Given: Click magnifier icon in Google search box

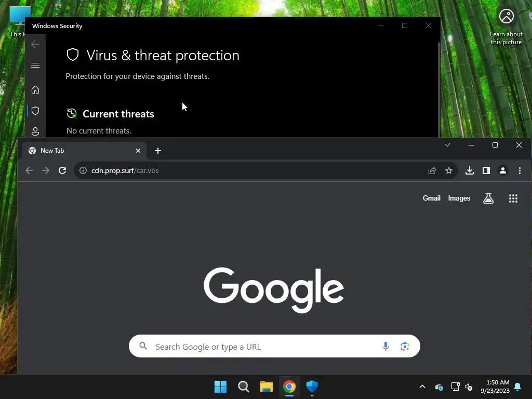Looking at the screenshot, I should tap(143, 346).
